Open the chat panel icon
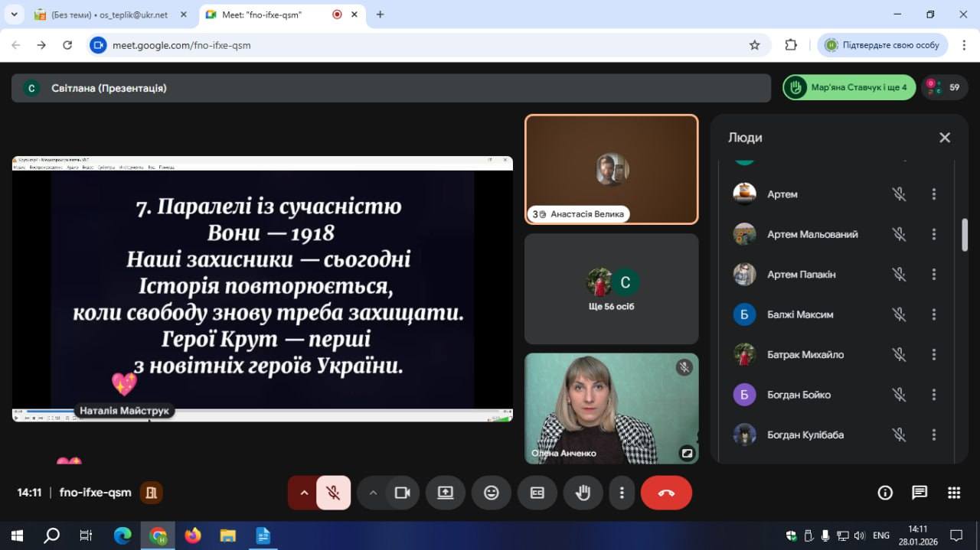The image size is (980, 550). (920, 493)
